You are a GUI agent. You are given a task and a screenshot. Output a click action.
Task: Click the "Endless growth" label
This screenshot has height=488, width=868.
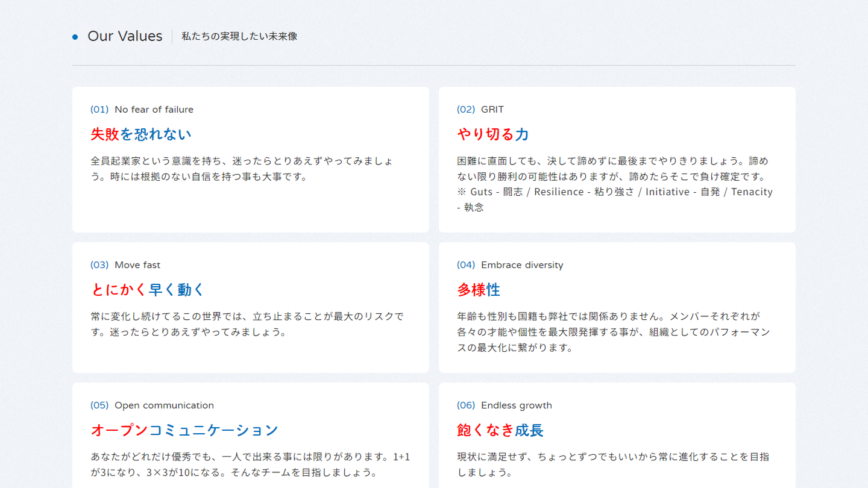[516, 405]
